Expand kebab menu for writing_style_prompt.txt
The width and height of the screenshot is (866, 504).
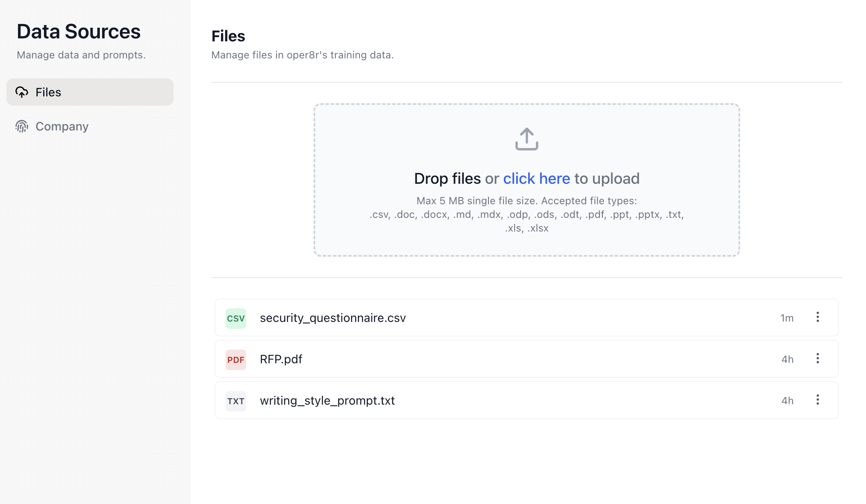pos(817,400)
